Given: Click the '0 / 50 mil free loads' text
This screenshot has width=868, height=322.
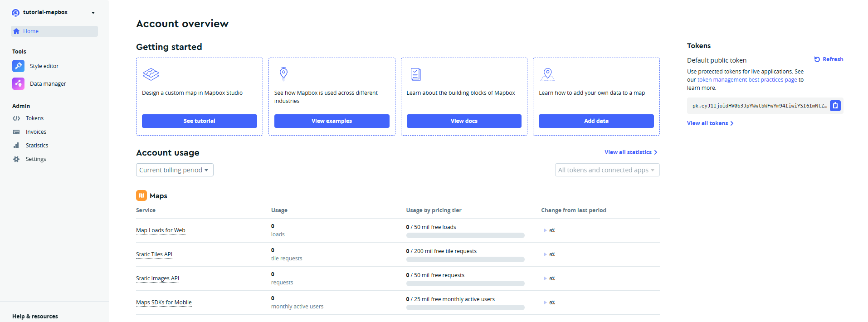Looking at the screenshot, I should click(431, 227).
